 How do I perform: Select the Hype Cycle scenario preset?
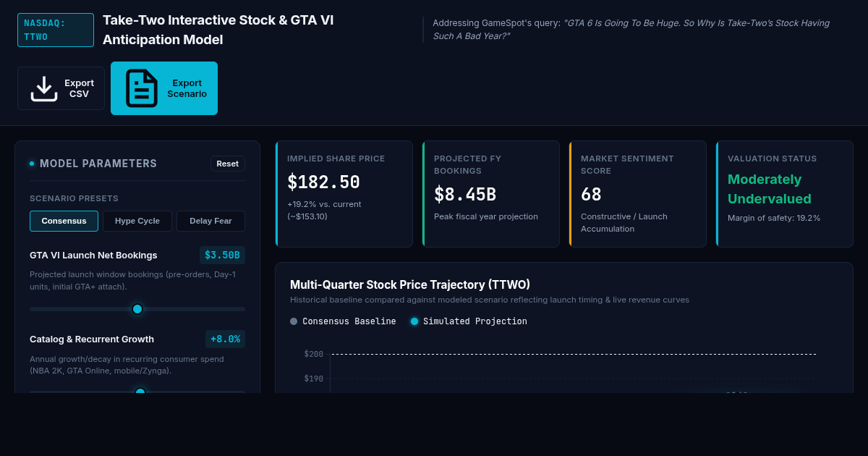(137, 221)
